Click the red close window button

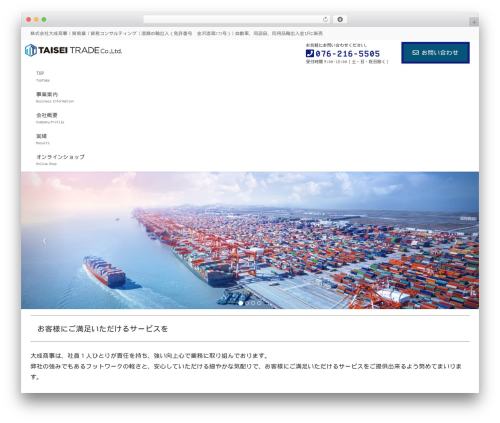click(29, 19)
